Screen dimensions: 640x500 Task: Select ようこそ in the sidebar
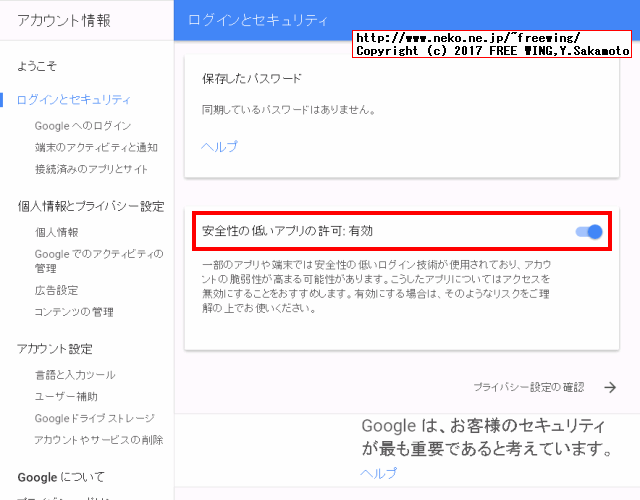[37, 66]
